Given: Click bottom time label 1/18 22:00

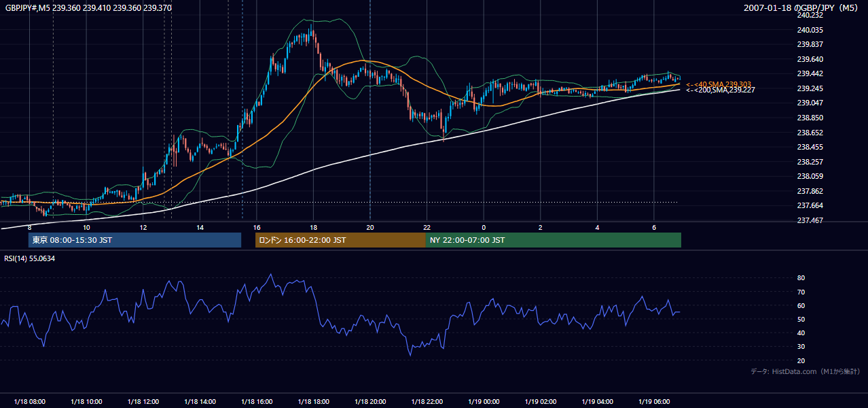Looking at the screenshot, I should [x=427, y=402].
